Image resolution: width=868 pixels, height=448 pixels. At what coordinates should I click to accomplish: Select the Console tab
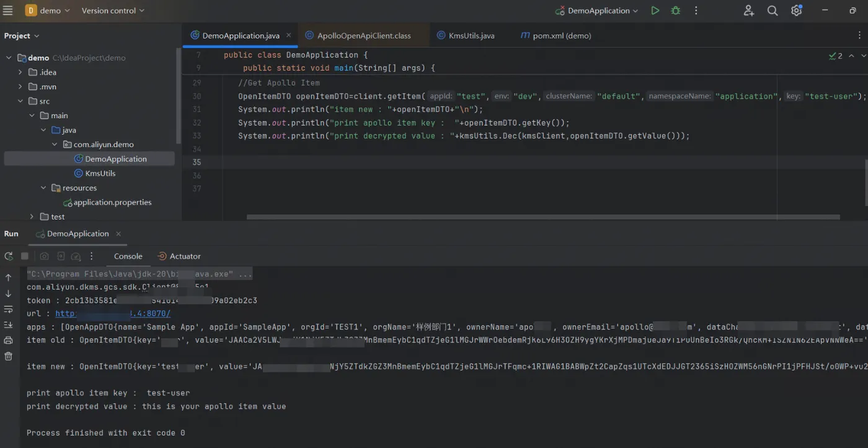pyautogui.click(x=128, y=256)
